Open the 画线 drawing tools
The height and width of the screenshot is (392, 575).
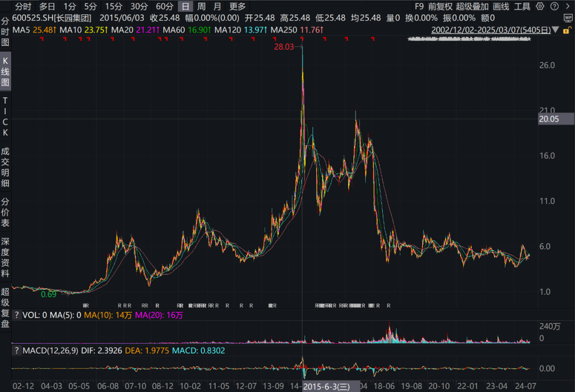pyautogui.click(x=501, y=6)
